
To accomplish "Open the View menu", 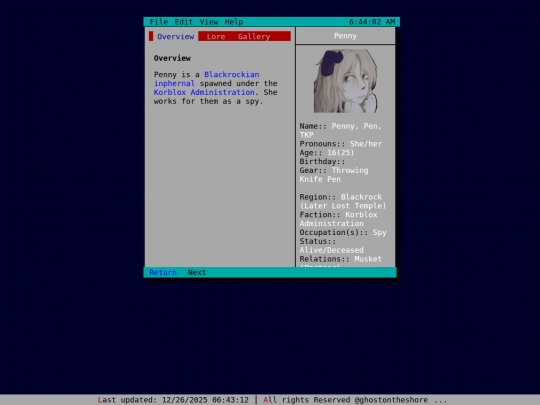I will pos(209,22).
